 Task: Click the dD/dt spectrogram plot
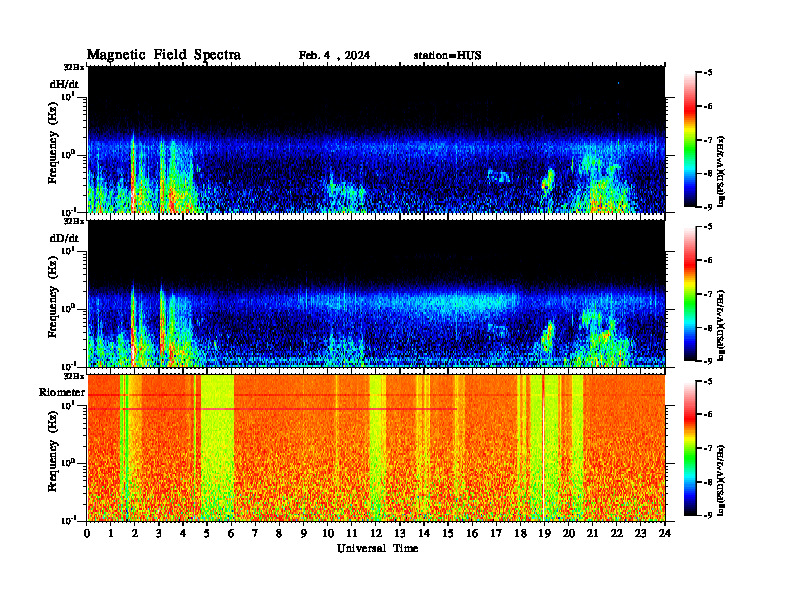[x=376, y=293]
